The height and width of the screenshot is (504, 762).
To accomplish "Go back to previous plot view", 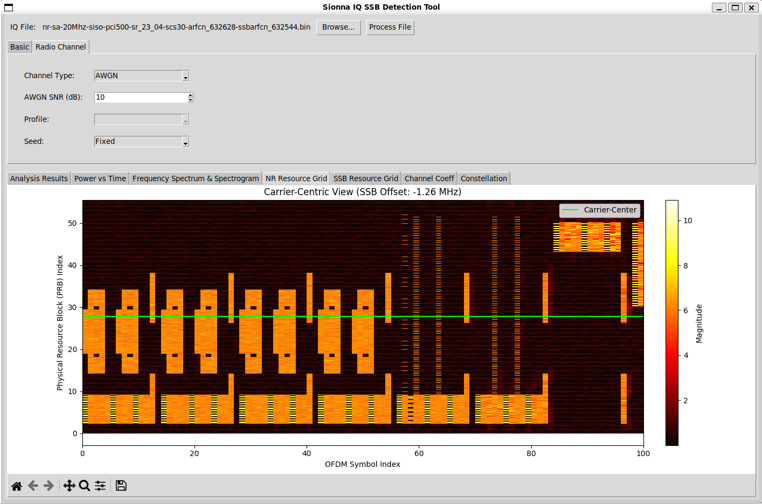I will coord(33,486).
